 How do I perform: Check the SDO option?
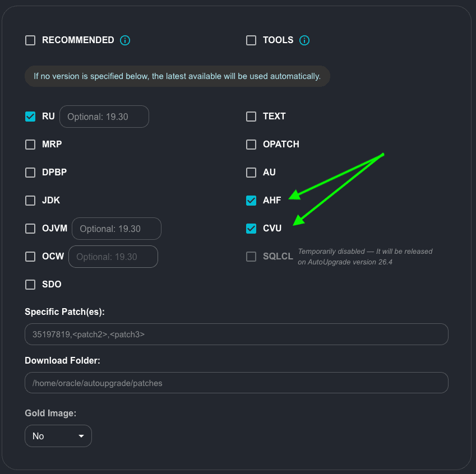(30, 285)
